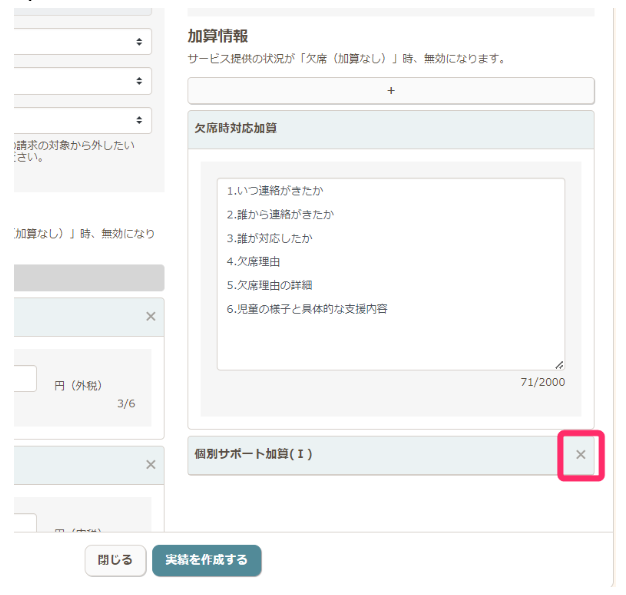Close the lower left card with its X

point(151,465)
